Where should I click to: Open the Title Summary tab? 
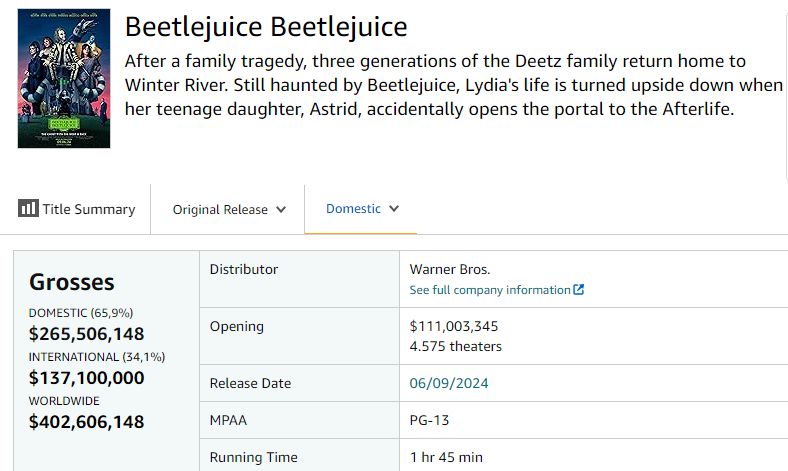(88, 209)
